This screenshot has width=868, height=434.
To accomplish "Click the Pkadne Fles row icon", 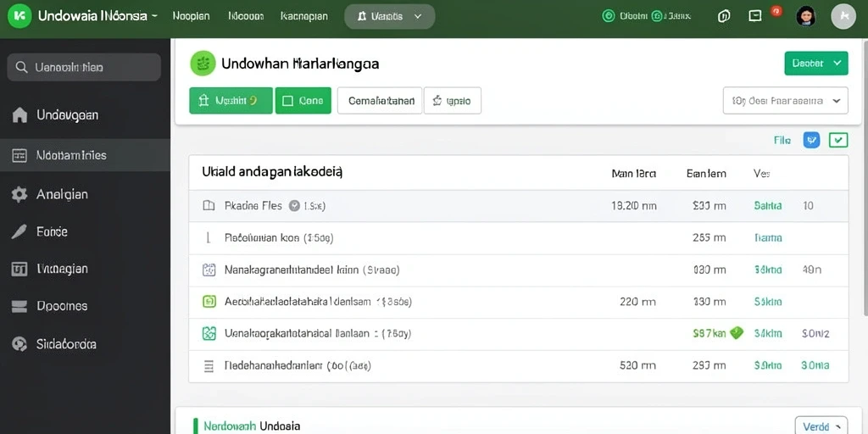I will pos(209,206).
